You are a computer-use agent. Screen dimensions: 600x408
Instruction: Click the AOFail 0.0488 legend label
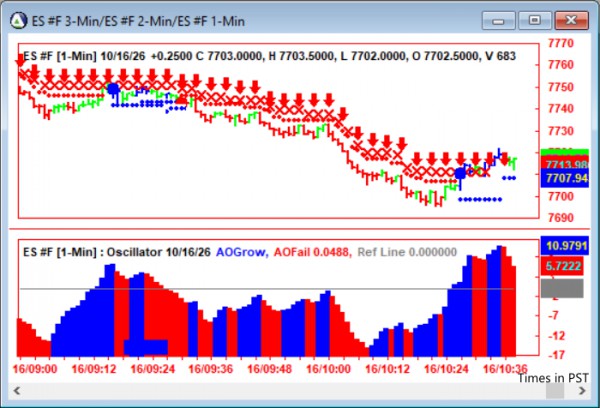coord(312,252)
